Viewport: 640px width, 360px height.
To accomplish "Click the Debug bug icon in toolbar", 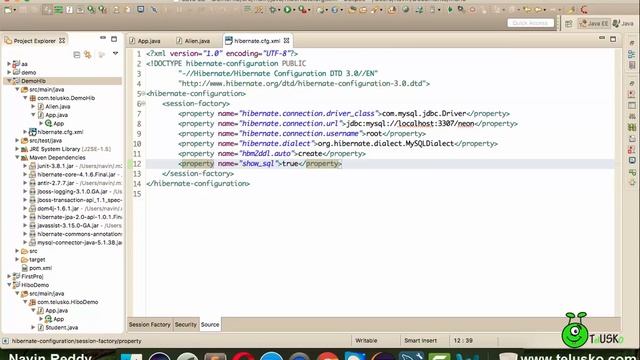I will 273,10.
